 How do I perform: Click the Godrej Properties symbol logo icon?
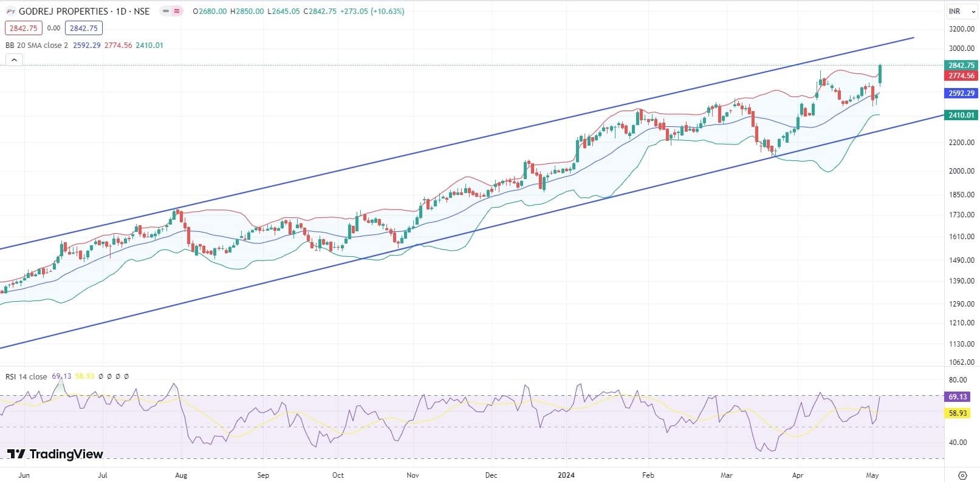click(x=10, y=12)
